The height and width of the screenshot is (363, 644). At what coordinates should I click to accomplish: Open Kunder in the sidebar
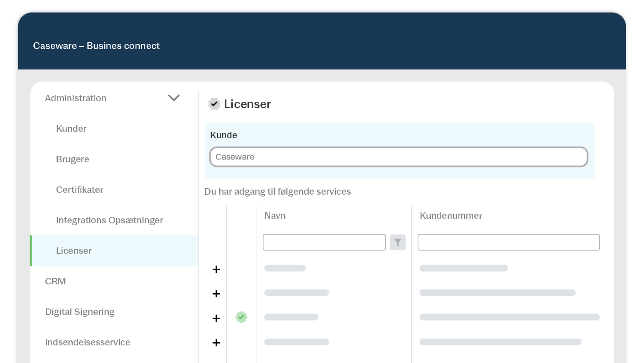point(71,129)
